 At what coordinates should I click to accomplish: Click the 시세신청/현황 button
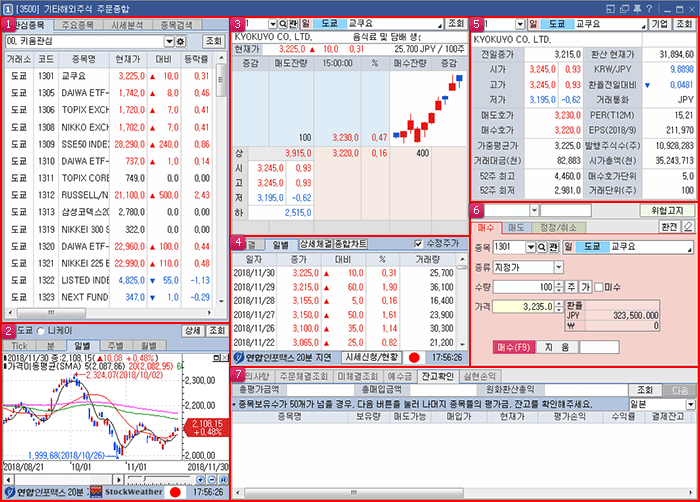tap(371, 357)
